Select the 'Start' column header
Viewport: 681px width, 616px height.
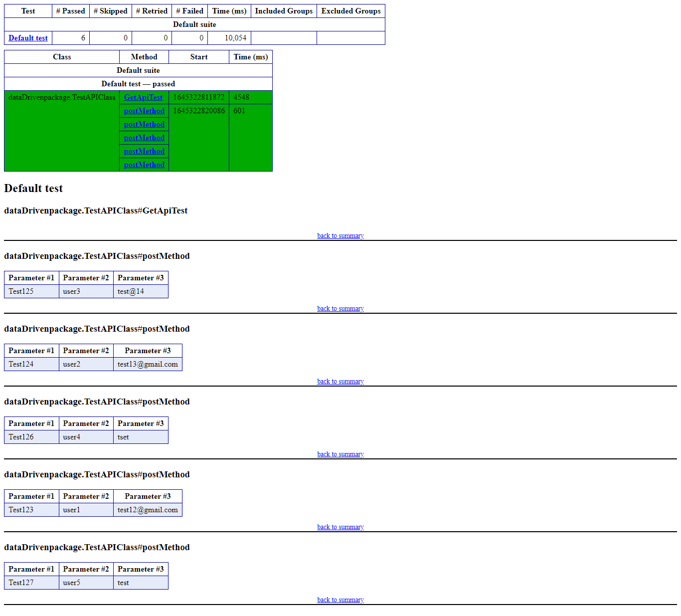pyautogui.click(x=199, y=57)
